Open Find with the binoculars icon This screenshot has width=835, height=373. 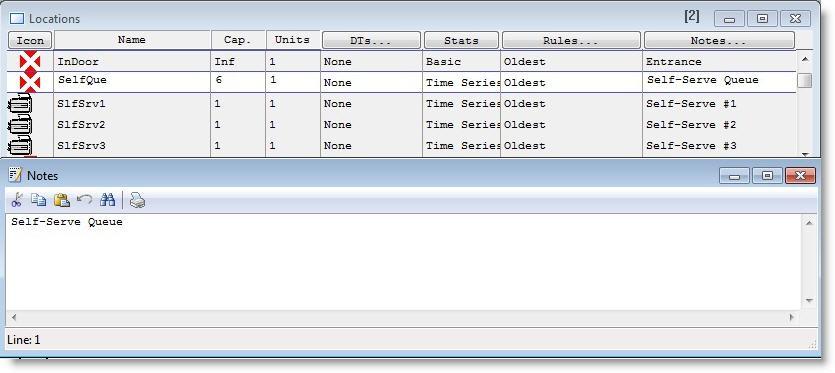pyautogui.click(x=108, y=200)
